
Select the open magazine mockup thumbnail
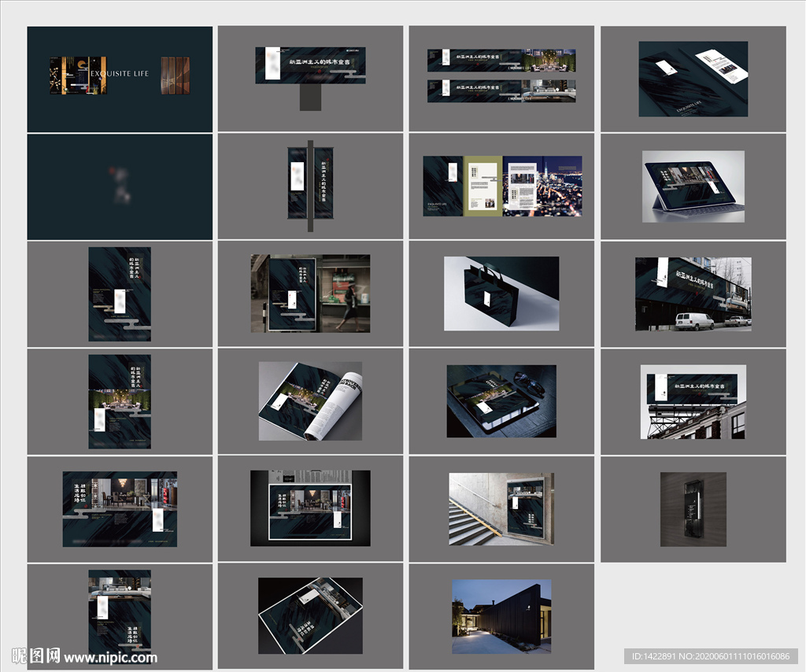click(310, 401)
